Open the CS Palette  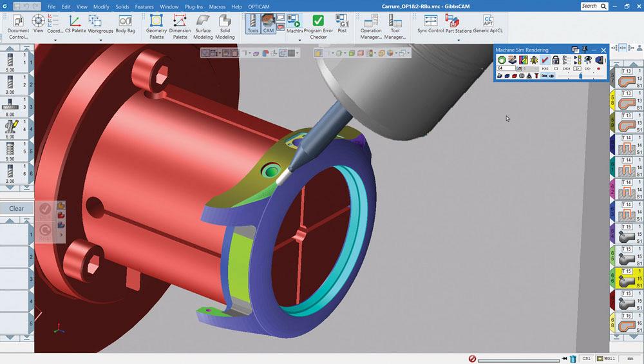(x=75, y=23)
